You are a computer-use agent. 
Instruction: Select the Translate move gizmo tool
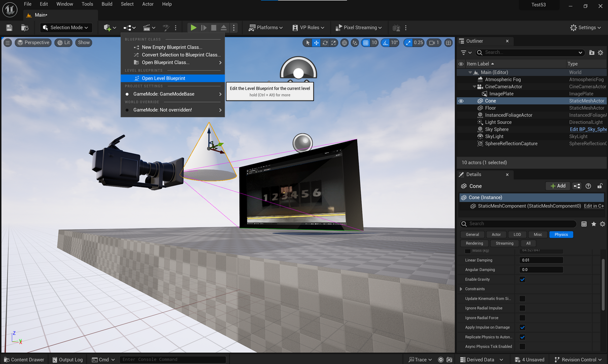[x=316, y=43]
